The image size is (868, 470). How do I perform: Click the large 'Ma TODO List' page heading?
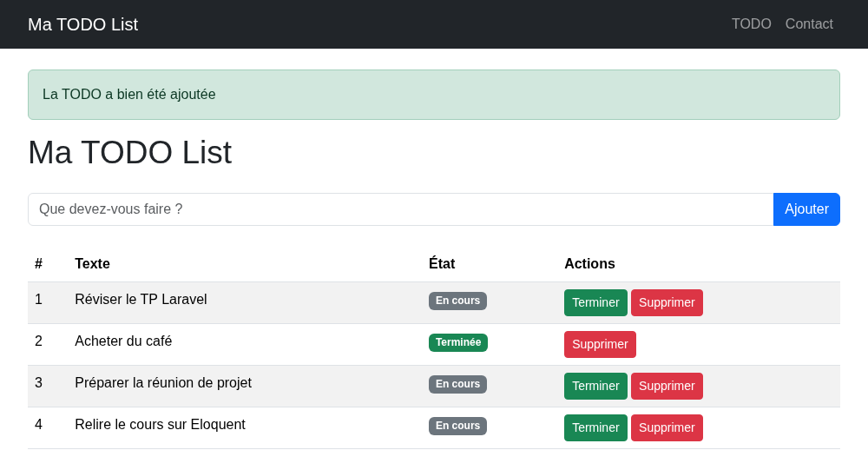(130, 152)
